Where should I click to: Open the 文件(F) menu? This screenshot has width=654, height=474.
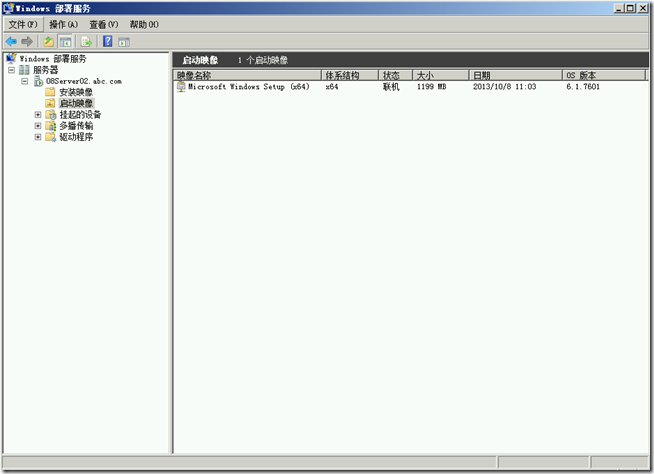[23, 25]
